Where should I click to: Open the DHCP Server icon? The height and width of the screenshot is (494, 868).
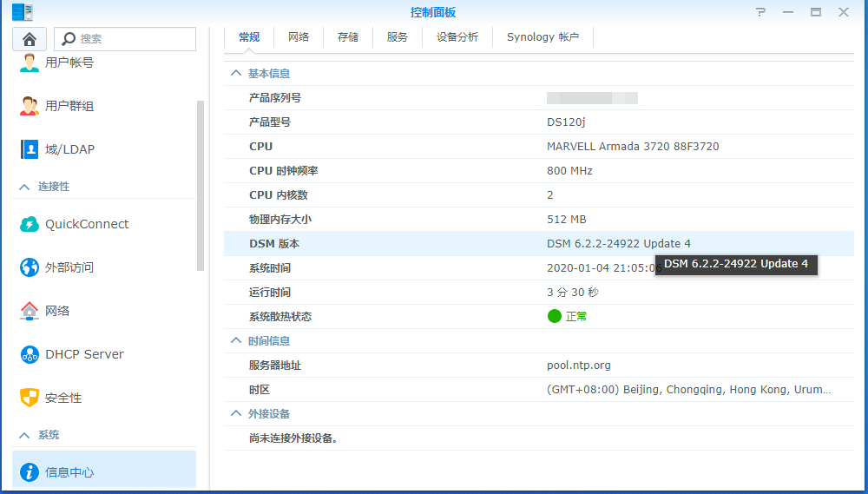[30, 354]
